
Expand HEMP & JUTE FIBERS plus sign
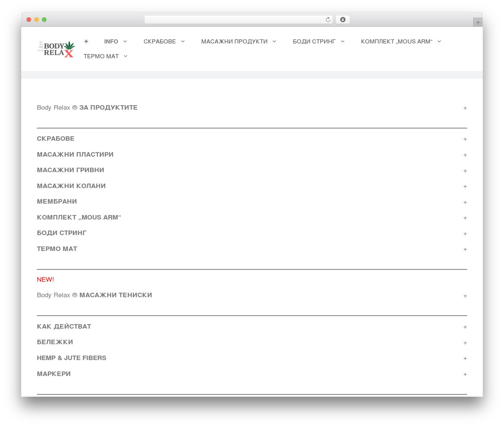pos(465,358)
